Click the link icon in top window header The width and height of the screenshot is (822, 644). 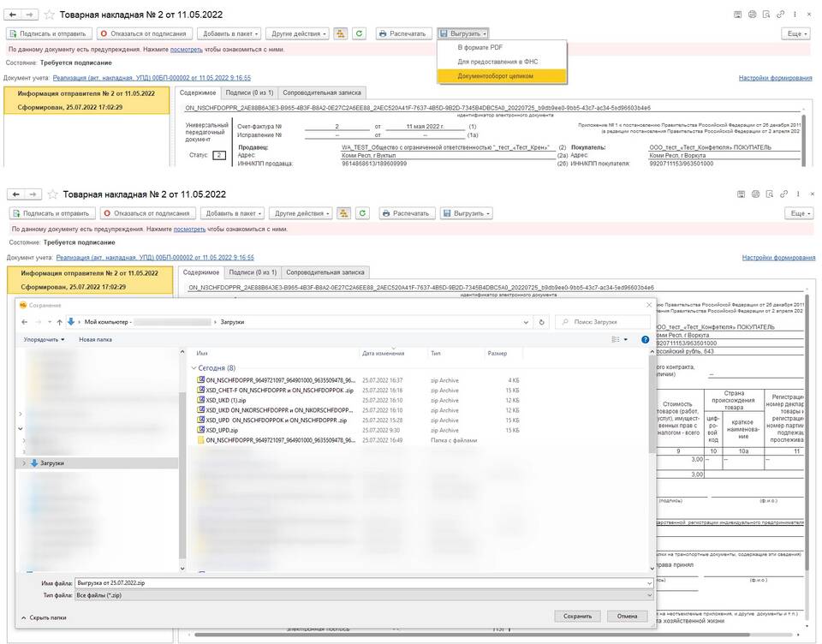click(781, 15)
